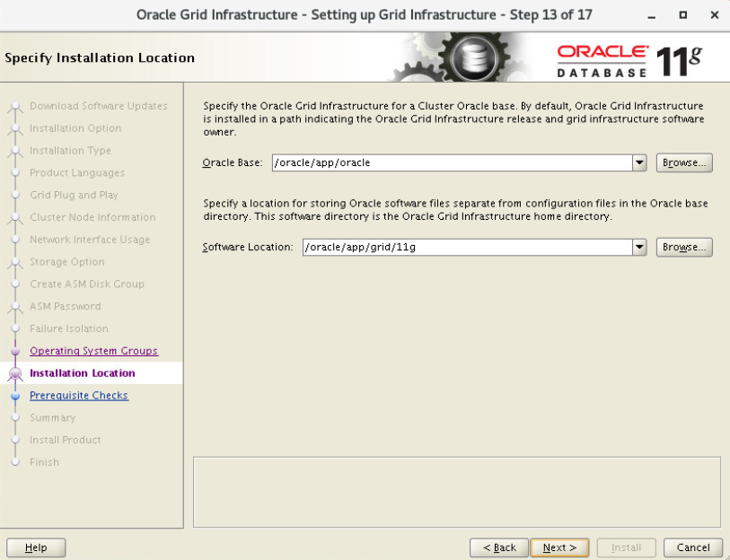Click the database gear graphic in header
The height and width of the screenshot is (560, 730).
point(474,58)
